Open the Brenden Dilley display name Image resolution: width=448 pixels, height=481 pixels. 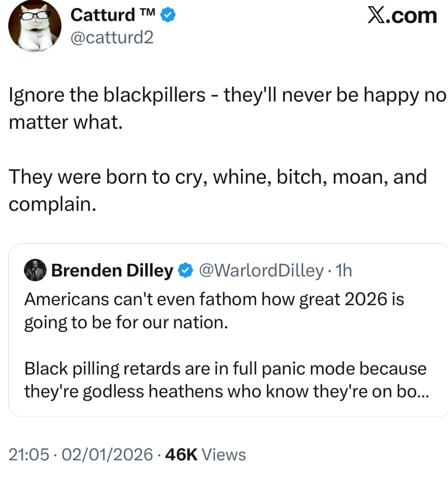pyautogui.click(x=112, y=271)
